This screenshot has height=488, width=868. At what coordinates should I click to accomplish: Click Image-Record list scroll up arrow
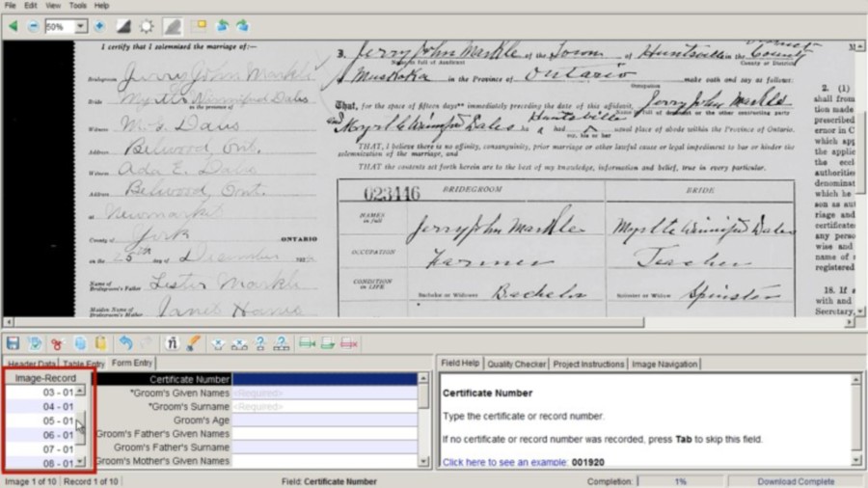point(81,392)
